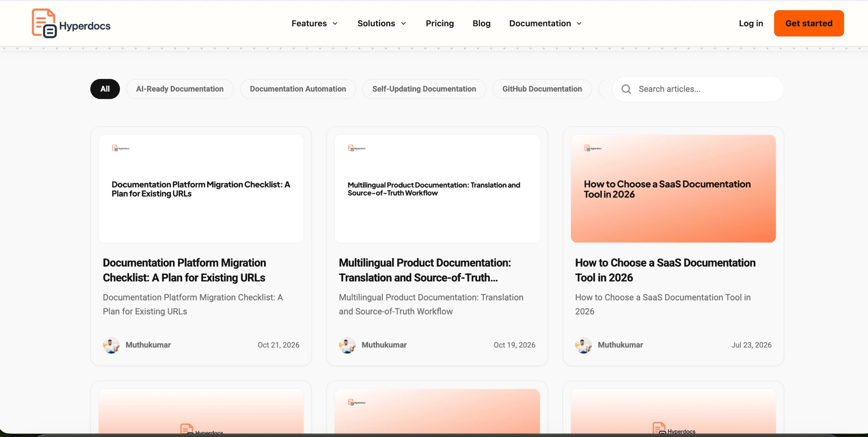
Task: Click the search magnifier icon
Action: pos(626,89)
